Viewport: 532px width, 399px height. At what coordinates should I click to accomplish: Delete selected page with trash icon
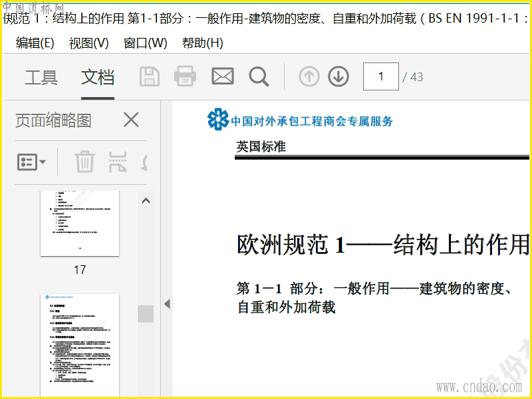point(84,162)
